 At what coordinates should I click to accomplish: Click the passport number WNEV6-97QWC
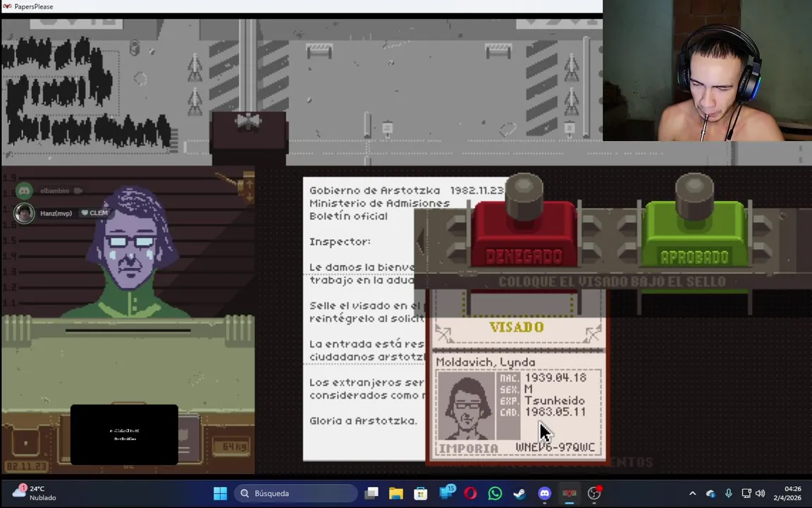(x=555, y=447)
